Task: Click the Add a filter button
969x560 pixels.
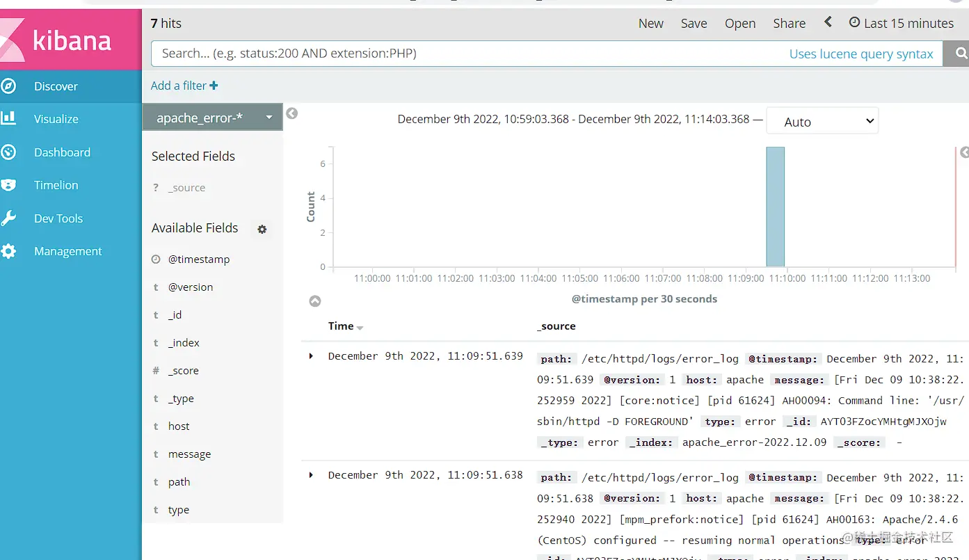Action: [184, 86]
